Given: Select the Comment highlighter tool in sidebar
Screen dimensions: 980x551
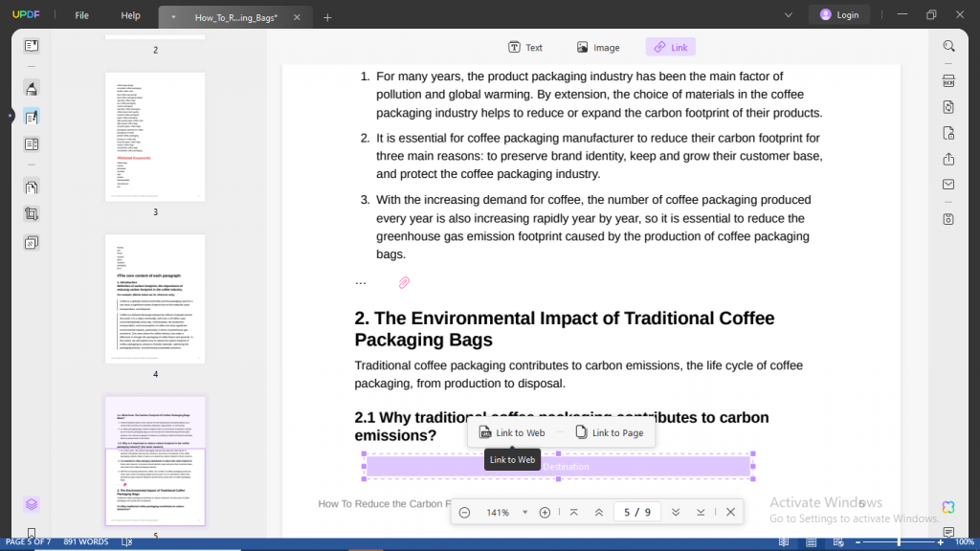Looking at the screenshot, I should [x=32, y=89].
